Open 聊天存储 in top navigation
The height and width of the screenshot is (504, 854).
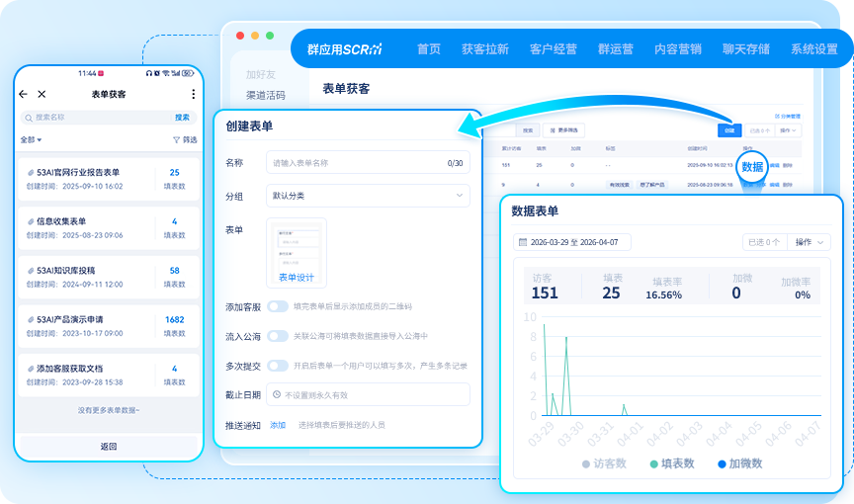[745, 49]
